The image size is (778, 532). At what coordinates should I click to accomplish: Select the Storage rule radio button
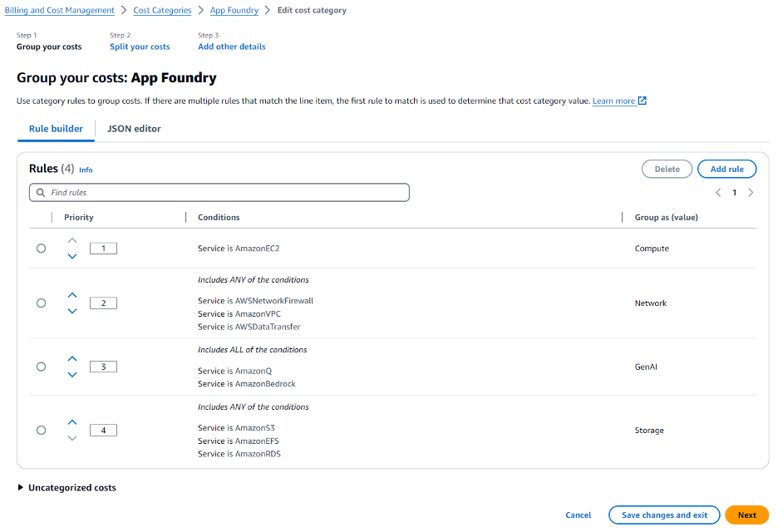pos(41,430)
